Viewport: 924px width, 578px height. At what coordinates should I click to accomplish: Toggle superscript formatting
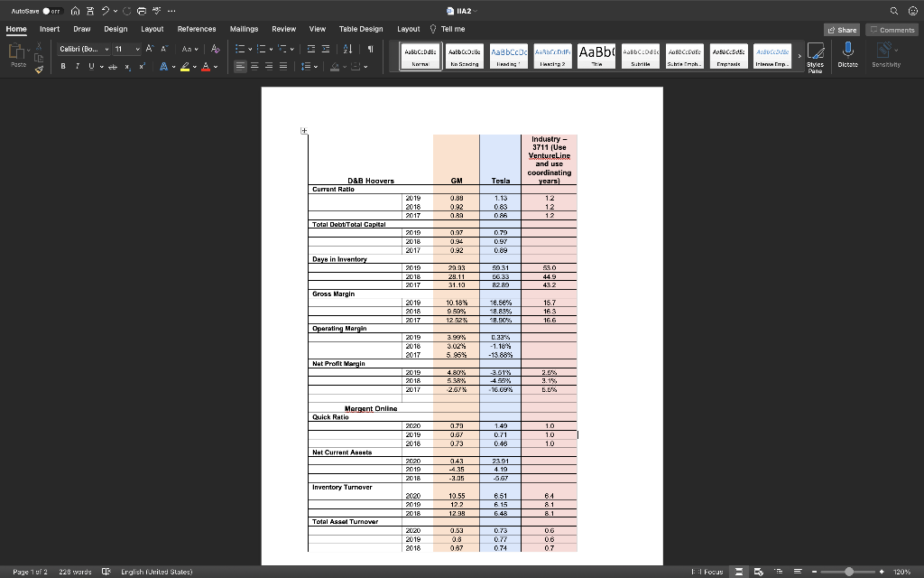click(142, 67)
